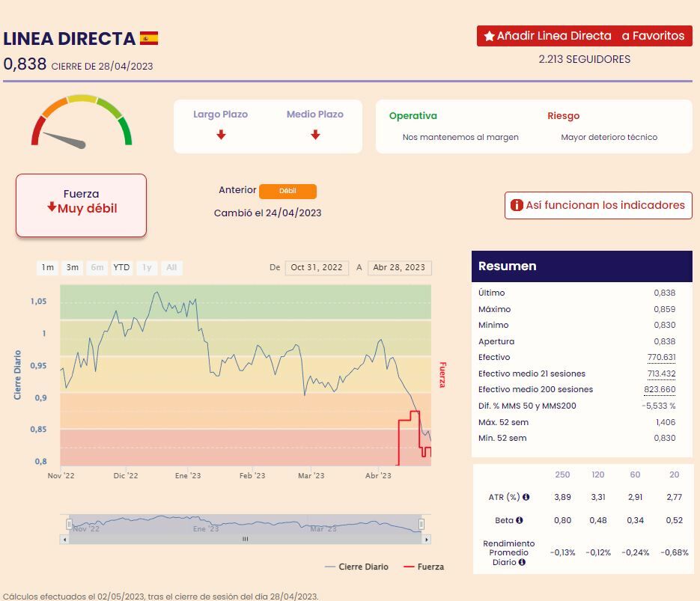Click the Efectivo medio 21 sesiones value 713.432
The image size is (700, 601).
click(661, 373)
